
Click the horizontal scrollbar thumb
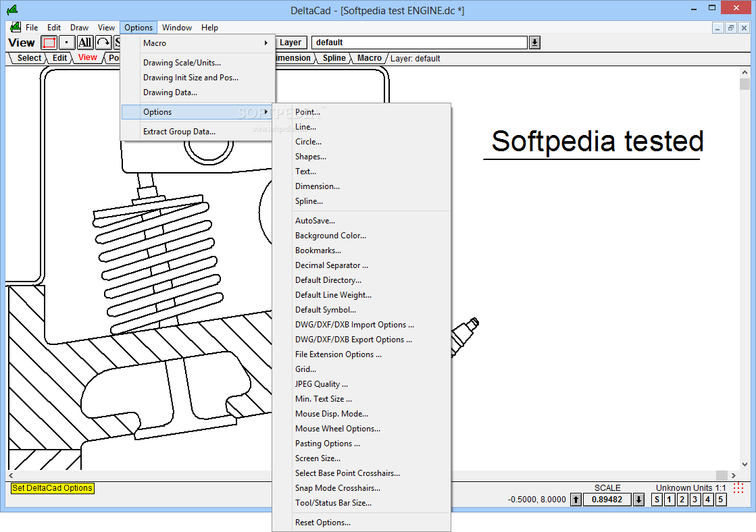722,475
